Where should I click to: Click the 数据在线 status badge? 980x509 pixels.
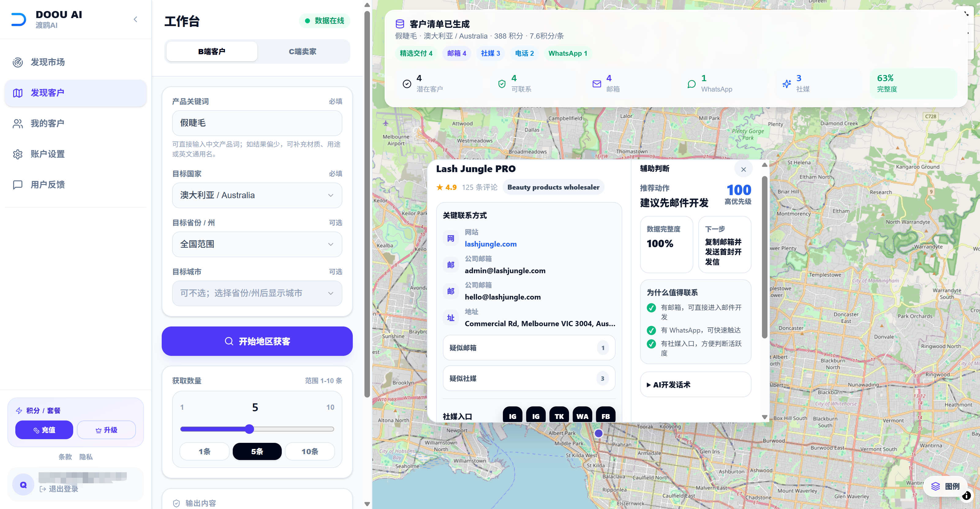[325, 21]
